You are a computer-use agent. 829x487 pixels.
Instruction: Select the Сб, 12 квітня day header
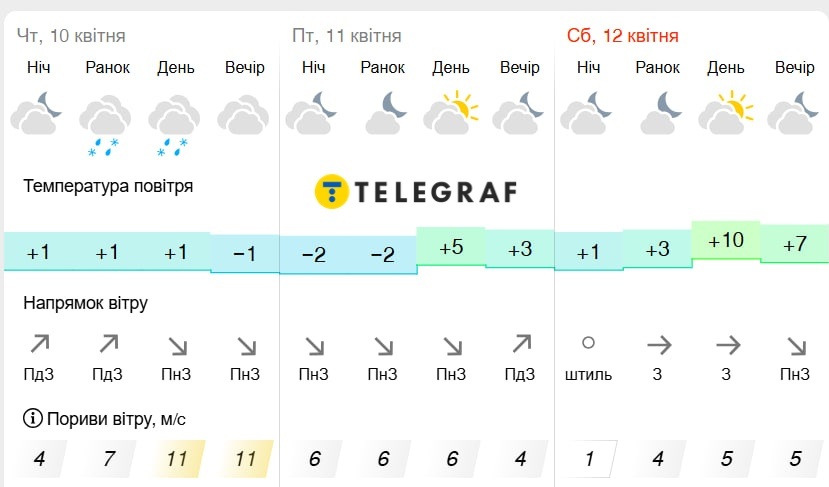pos(622,36)
